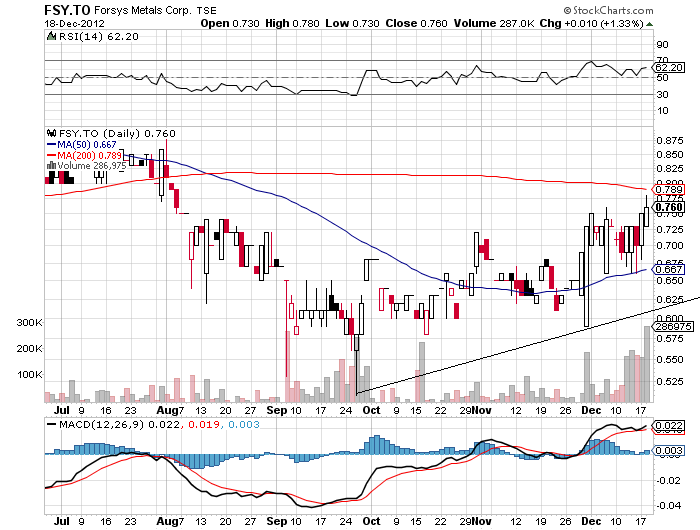Viewport: 700px width, 530px height.
Task: Click the Sep date label on price axis
Action: (276, 410)
